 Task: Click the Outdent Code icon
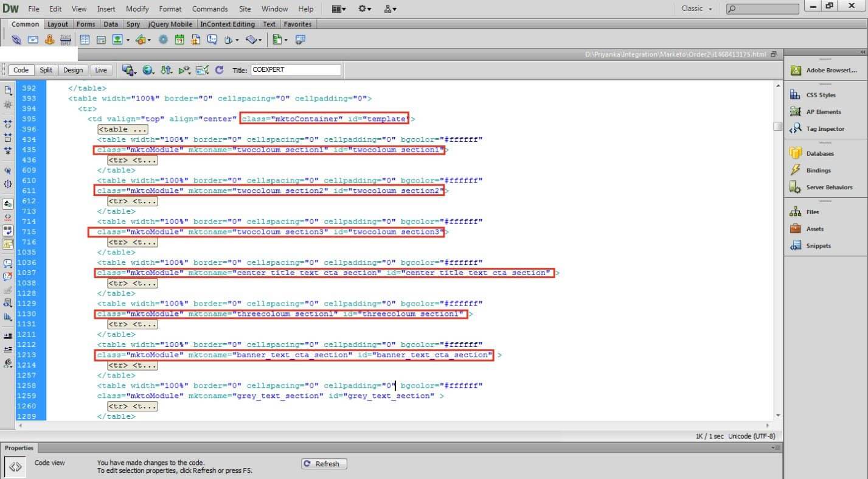pyautogui.click(x=8, y=349)
